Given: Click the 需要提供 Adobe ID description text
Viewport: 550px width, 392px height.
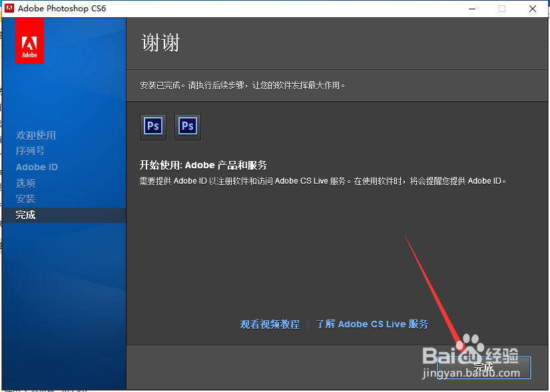Looking at the screenshot, I should 323,181.
